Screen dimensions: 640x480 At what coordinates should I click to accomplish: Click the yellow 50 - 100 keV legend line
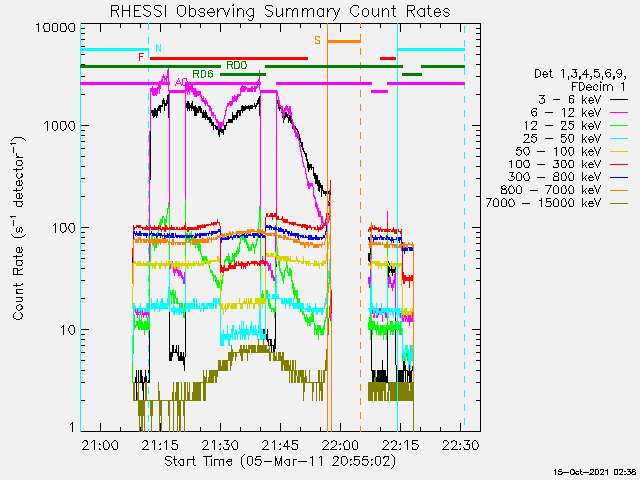click(x=618, y=151)
